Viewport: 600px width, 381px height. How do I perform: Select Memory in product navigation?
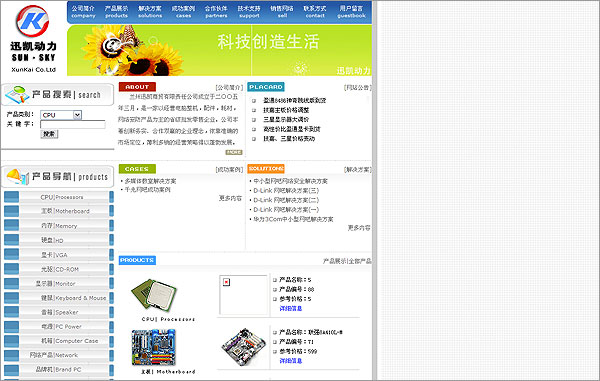tap(59, 226)
